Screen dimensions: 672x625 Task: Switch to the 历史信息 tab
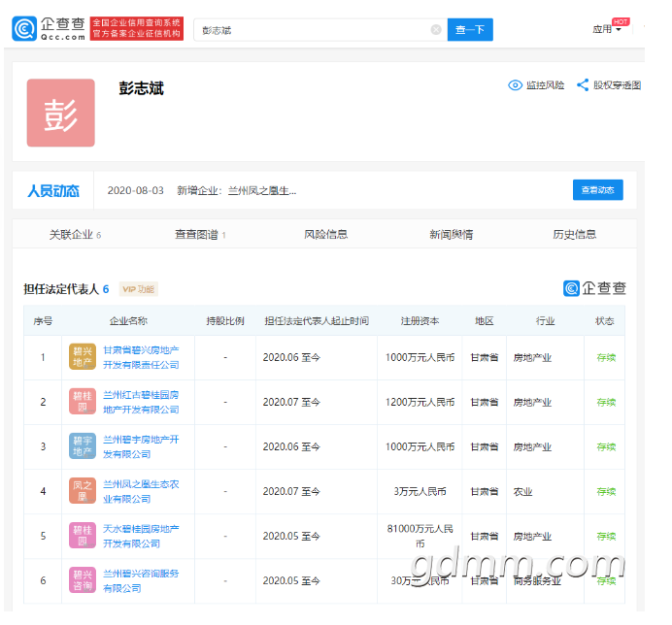coord(575,234)
